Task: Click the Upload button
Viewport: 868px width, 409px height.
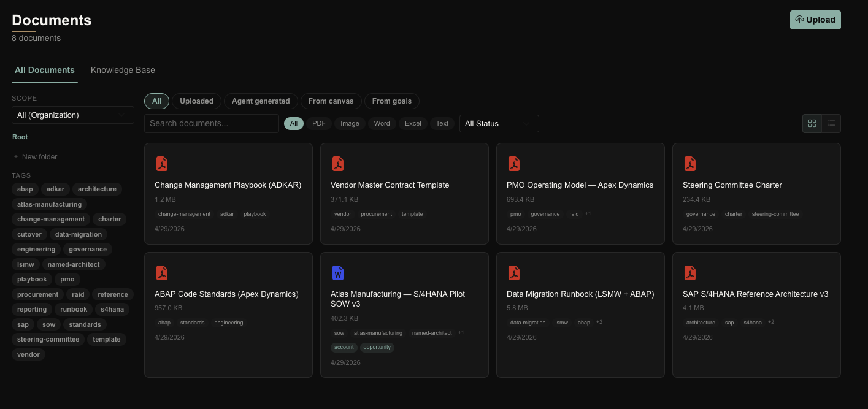Action: tap(815, 20)
